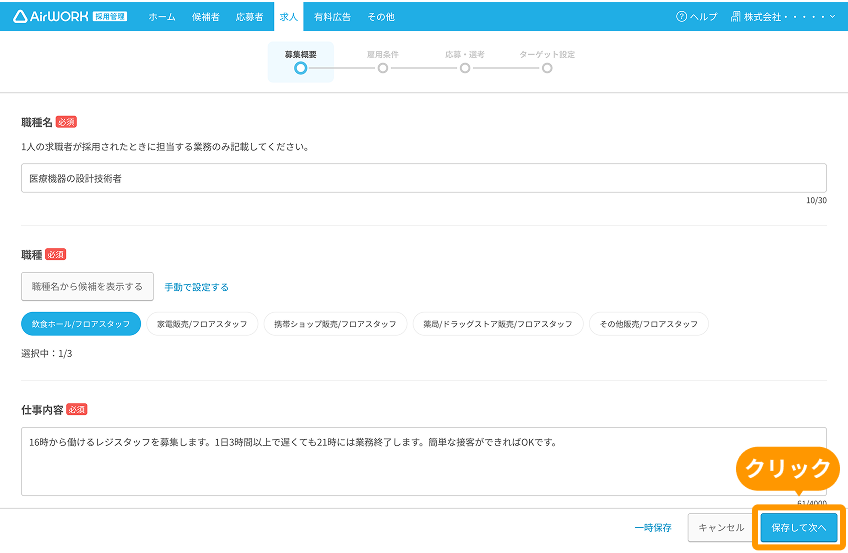The height and width of the screenshot is (553, 848).
Task: Click the 仕事内容 heading label
Action: point(42,410)
